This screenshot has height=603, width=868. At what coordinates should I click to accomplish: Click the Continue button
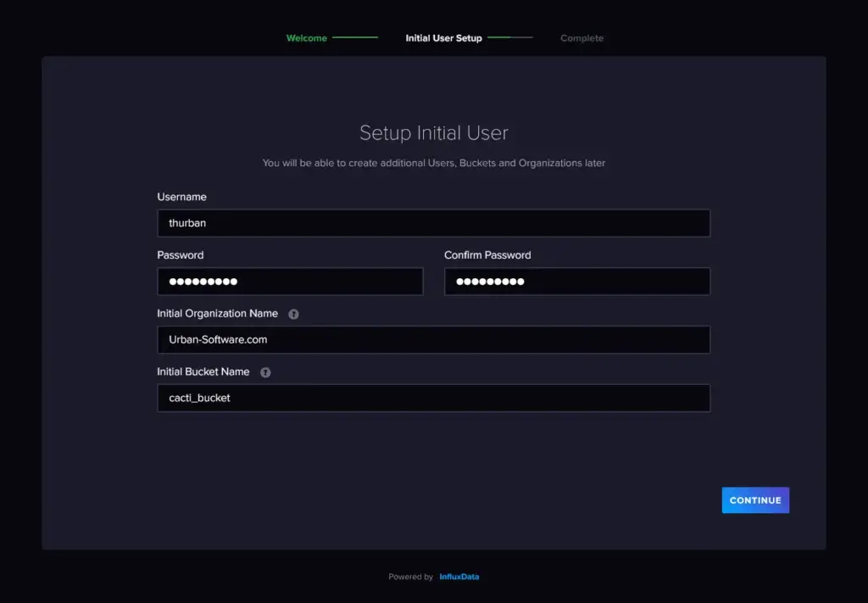coord(754,500)
